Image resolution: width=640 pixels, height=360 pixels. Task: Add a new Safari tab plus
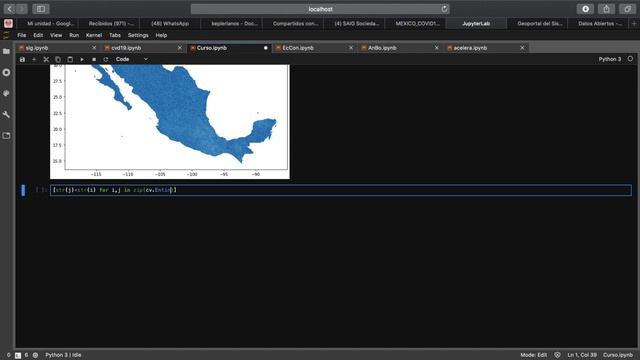(x=634, y=24)
